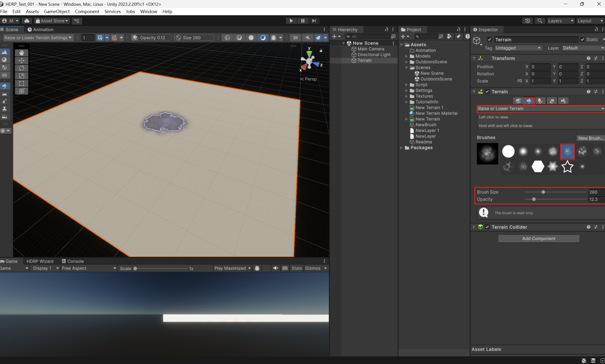This screenshot has width=605, height=364.
Task: Open the Component menu
Action: tap(87, 11)
